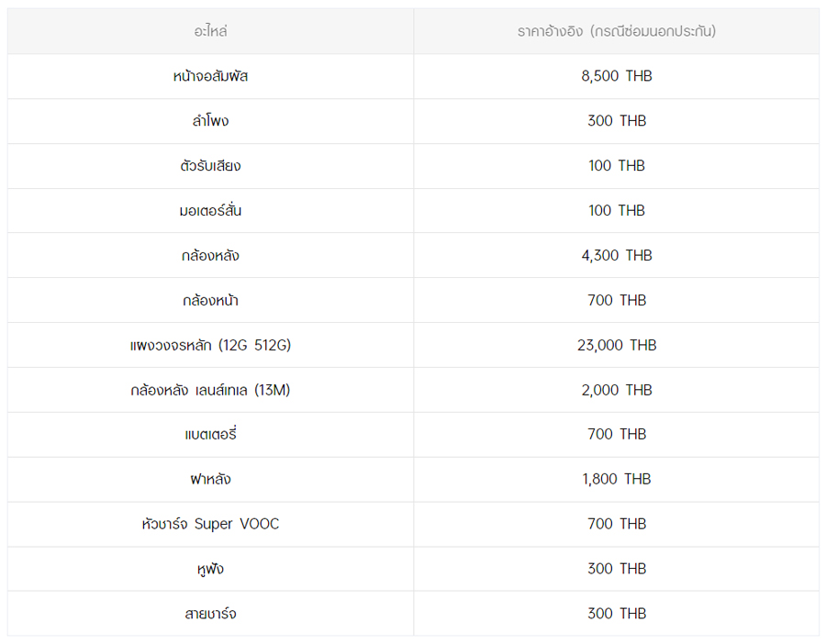Viewport: 826px width, 644px height.
Task: Click the 23,000 THB price
Action: point(616,346)
